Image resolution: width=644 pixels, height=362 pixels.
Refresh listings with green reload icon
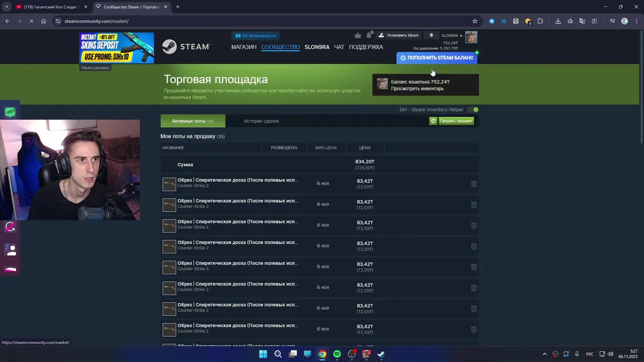click(433, 121)
